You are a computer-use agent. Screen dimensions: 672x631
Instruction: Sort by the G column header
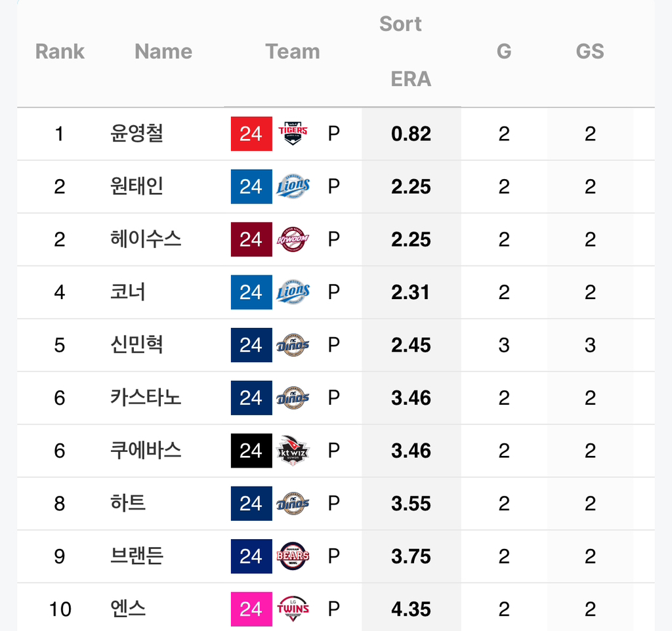[x=504, y=51]
